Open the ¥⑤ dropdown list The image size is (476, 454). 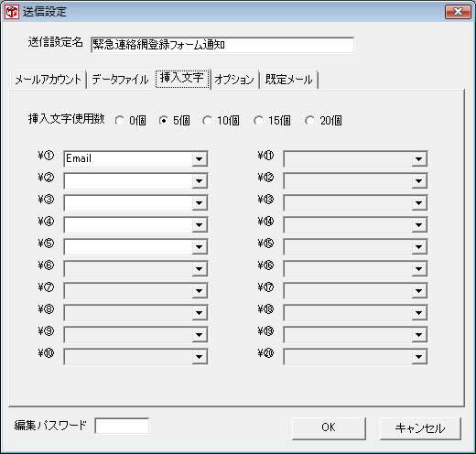200,247
